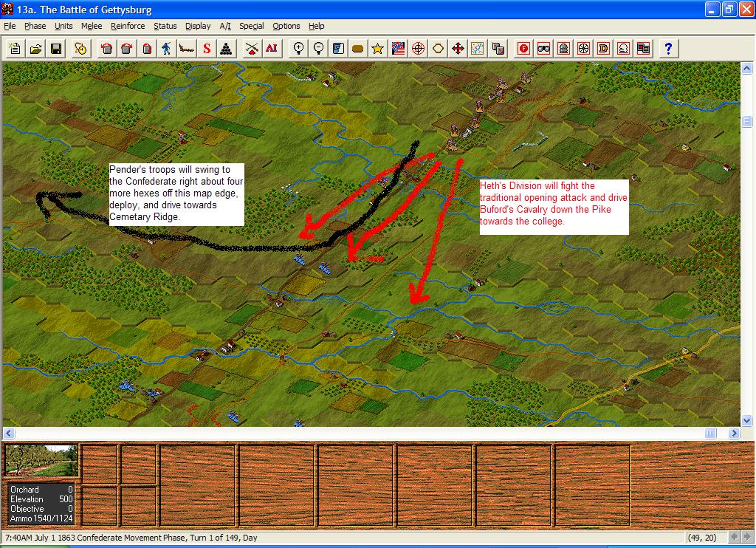Toggle the wagon wheel highlight icon

[583, 48]
